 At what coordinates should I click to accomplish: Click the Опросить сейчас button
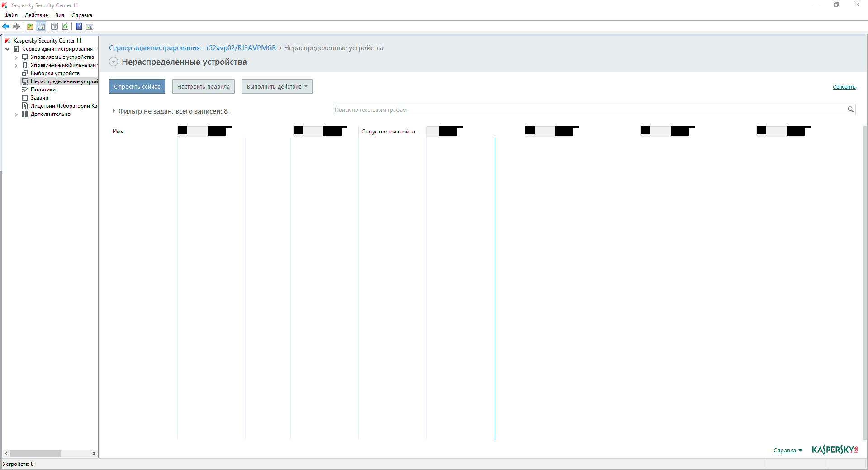(x=137, y=86)
